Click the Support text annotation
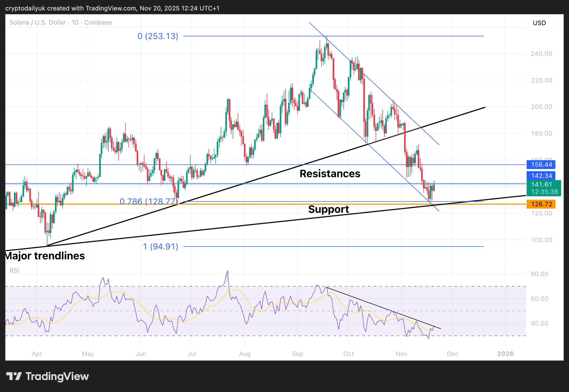Viewport: 569px width, 392px height. 328,209
